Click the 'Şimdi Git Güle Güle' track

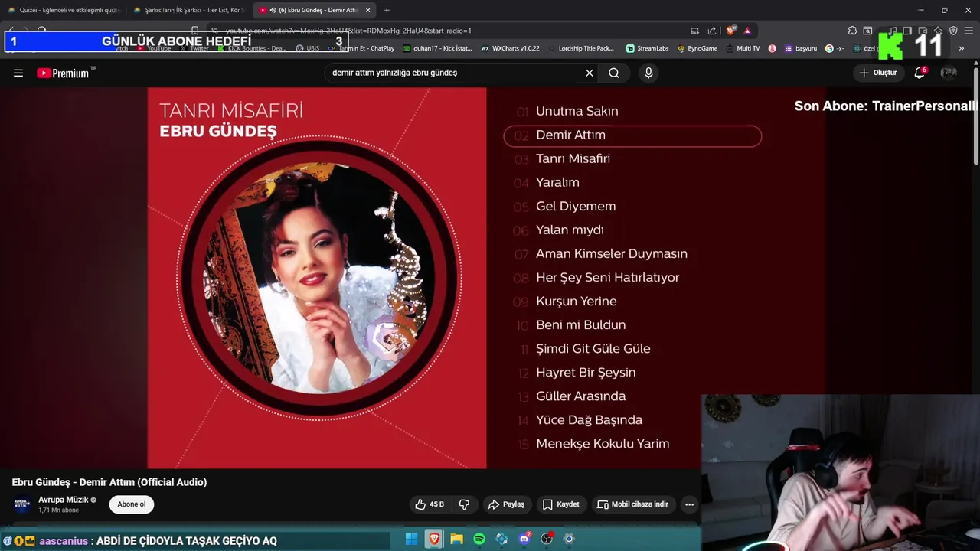click(593, 348)
